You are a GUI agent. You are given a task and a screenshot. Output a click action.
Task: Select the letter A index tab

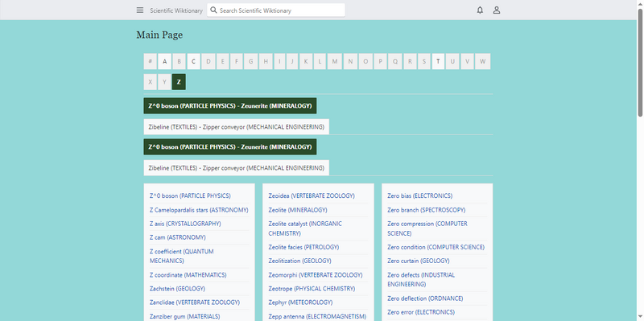click(165, 62)
